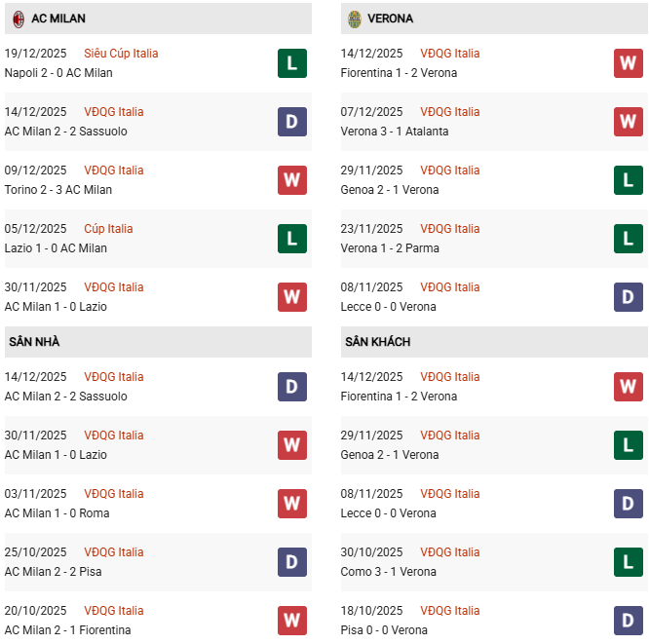Screen dimensions: 649x644
Task: Click the draw badge for AC Milan 2-2 Pisa
Action: [292, 562]
